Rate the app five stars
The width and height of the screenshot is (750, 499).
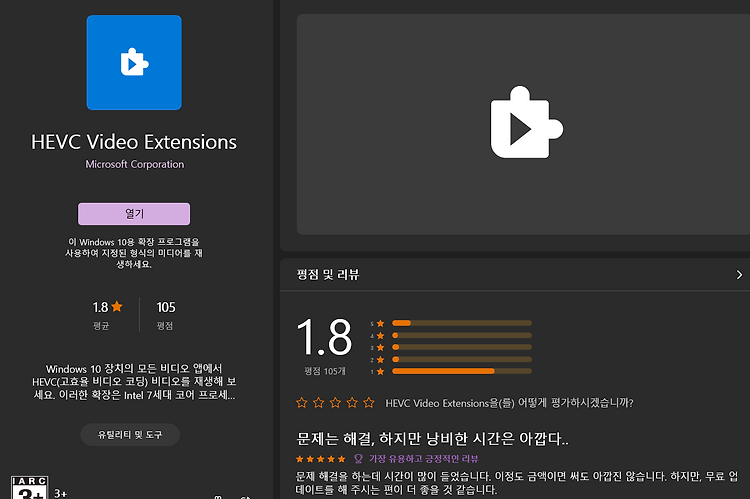click(x=369, y=403)
